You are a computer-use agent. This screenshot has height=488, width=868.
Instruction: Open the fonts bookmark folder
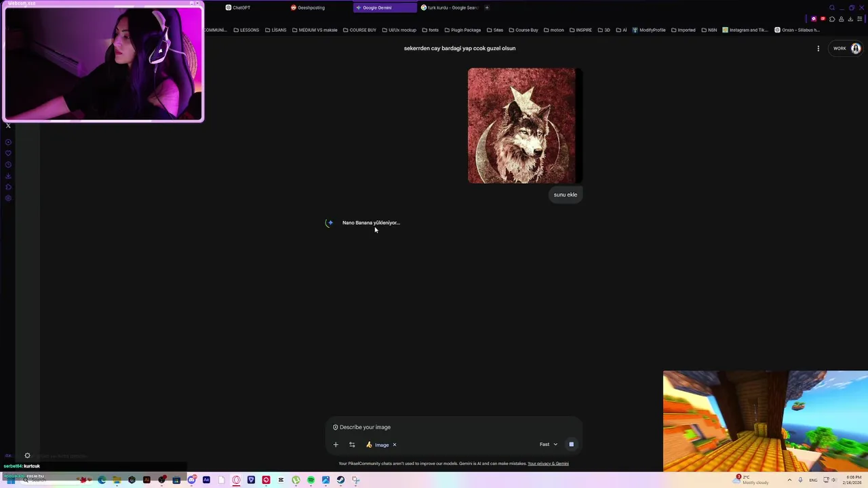coord(430,30)
